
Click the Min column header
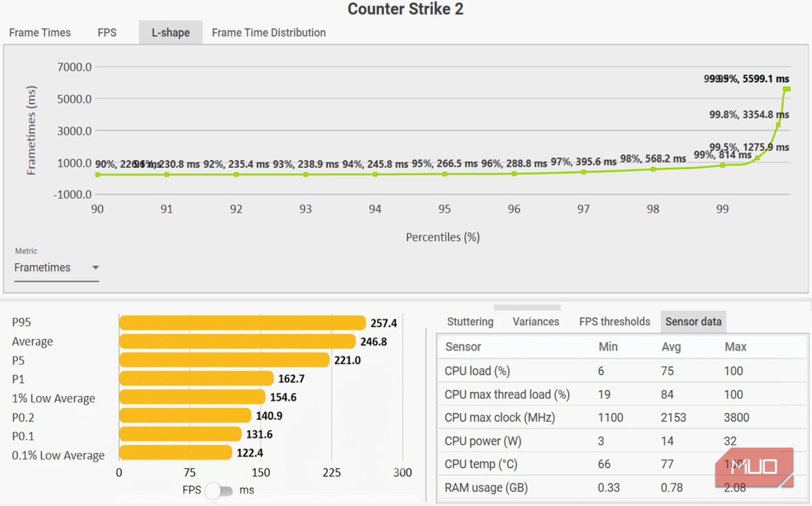click(608, 347)
